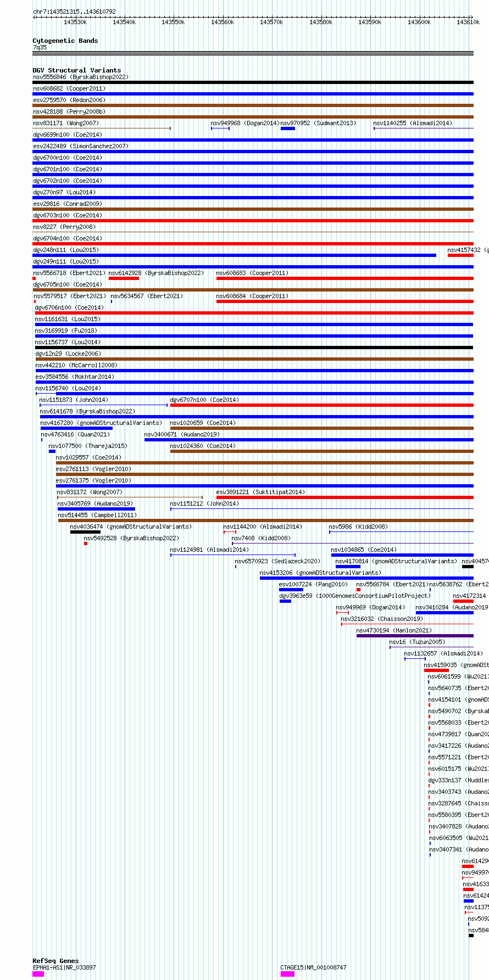Screen dimensions: 489x980
Task: Select dgv6707n100 (Coe2014) label
Action: tap(204, 400)
